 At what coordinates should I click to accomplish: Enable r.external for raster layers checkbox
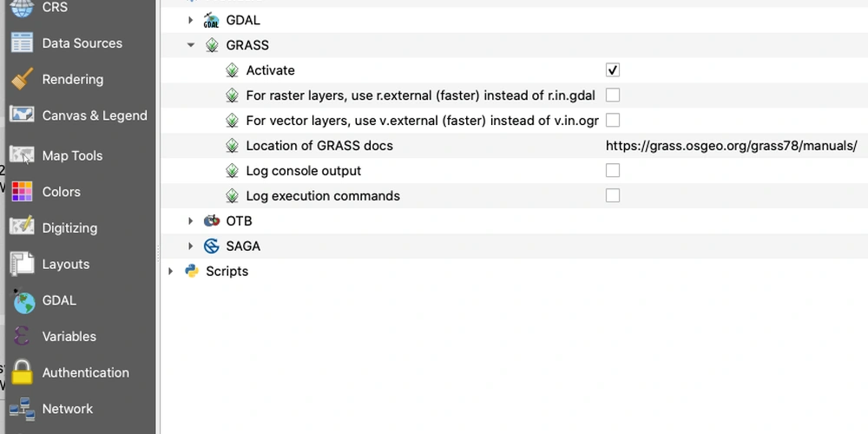coord(612,95)
